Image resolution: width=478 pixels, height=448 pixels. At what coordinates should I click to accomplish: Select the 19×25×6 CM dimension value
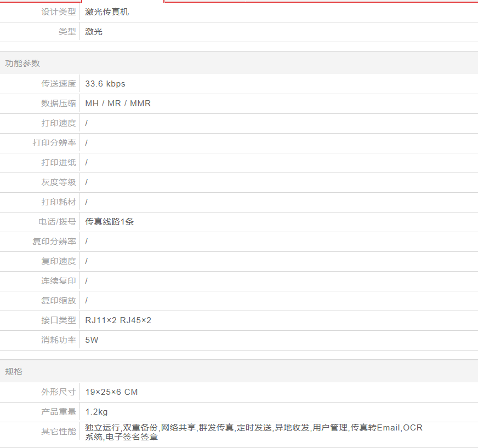(x=111, y=392)
